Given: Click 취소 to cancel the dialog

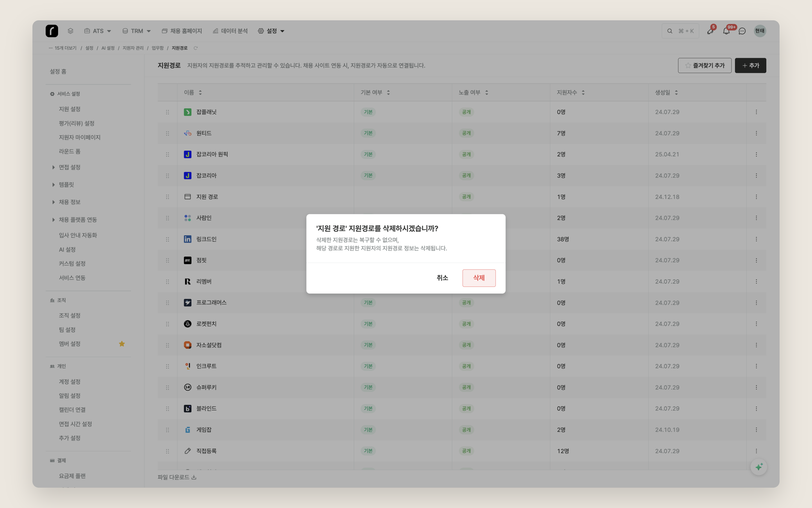Looking at the screenshot, I should [x=442, y=278].
